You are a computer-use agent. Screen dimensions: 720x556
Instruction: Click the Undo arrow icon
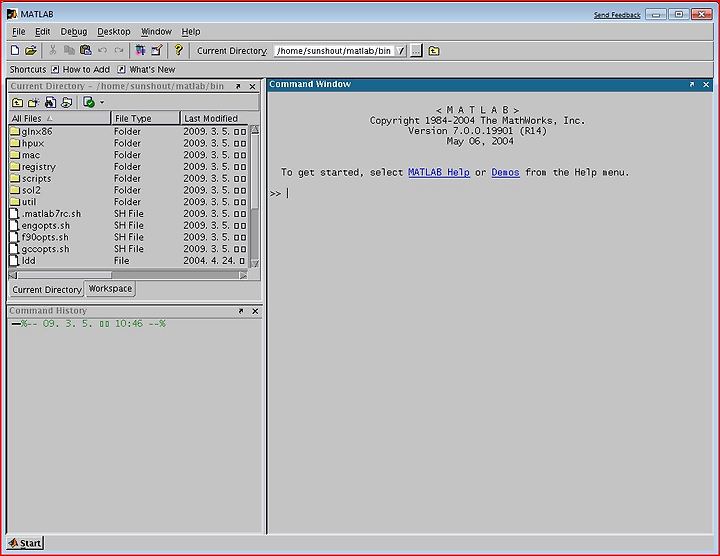pos(102,50)
